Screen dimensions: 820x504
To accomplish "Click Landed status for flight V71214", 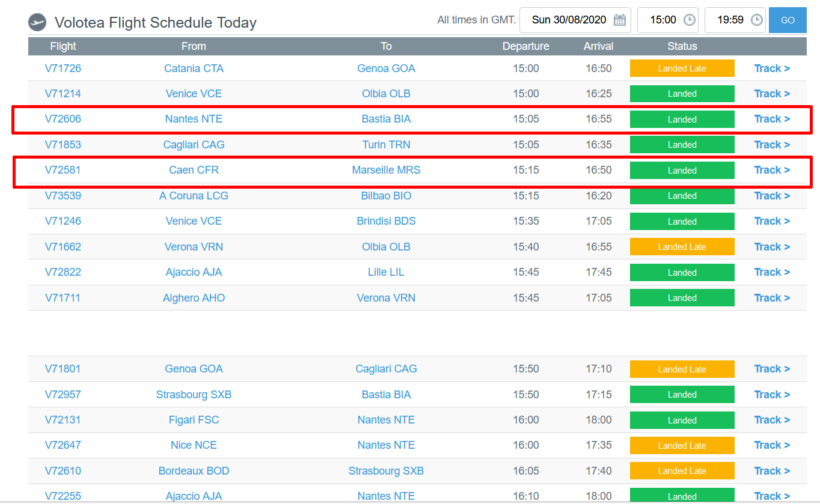I will click(682, 94).
